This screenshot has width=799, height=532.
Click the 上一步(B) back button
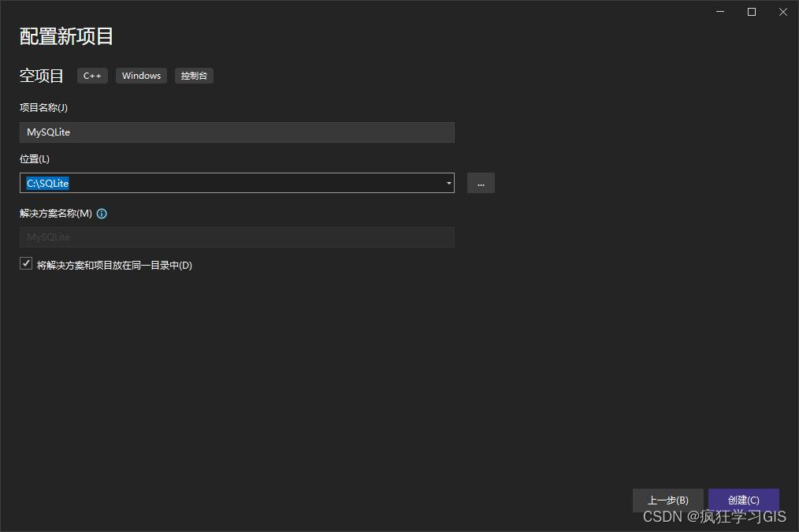click(668, 500)
